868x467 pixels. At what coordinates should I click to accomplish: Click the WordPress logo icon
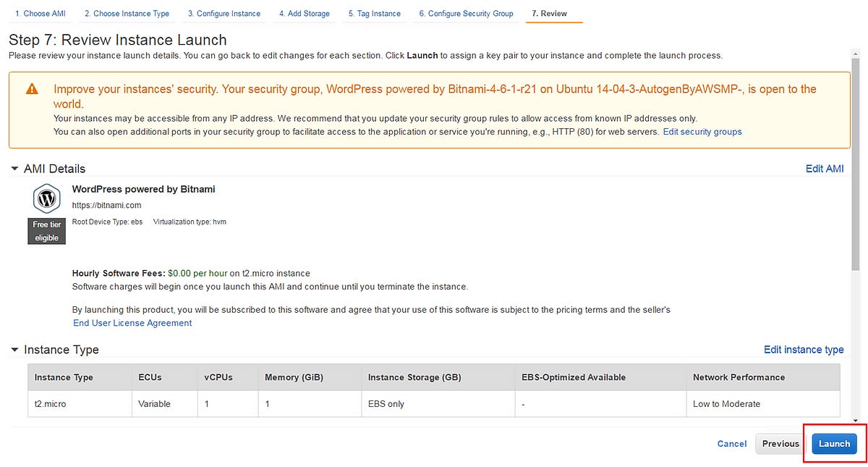46,198
